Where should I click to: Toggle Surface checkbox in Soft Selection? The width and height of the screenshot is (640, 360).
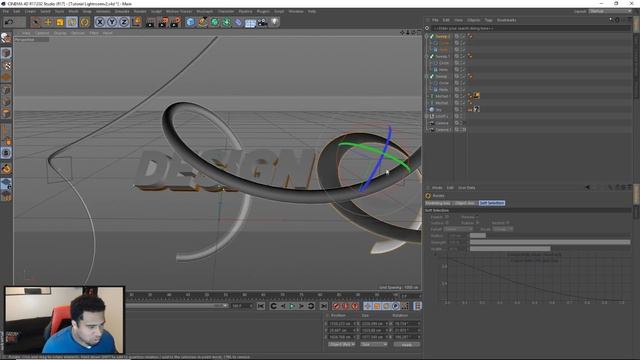pyautogui.click(x=447, y=223)
